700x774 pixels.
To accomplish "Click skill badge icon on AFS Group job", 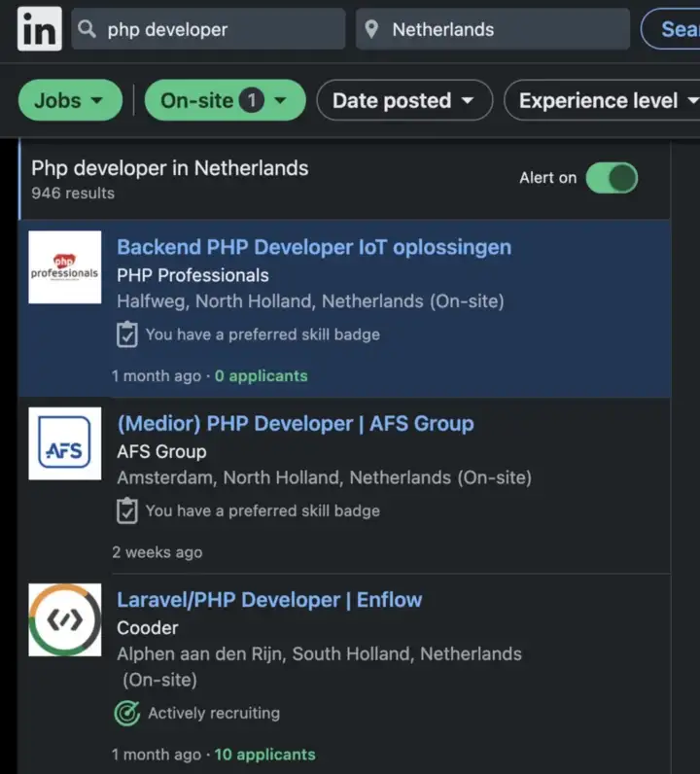I will [126, 510].
